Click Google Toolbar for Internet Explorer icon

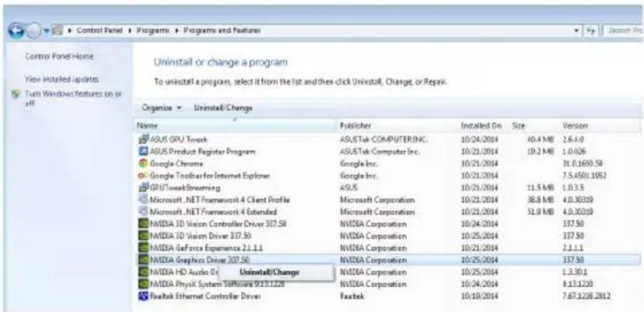tap(143, 176)
